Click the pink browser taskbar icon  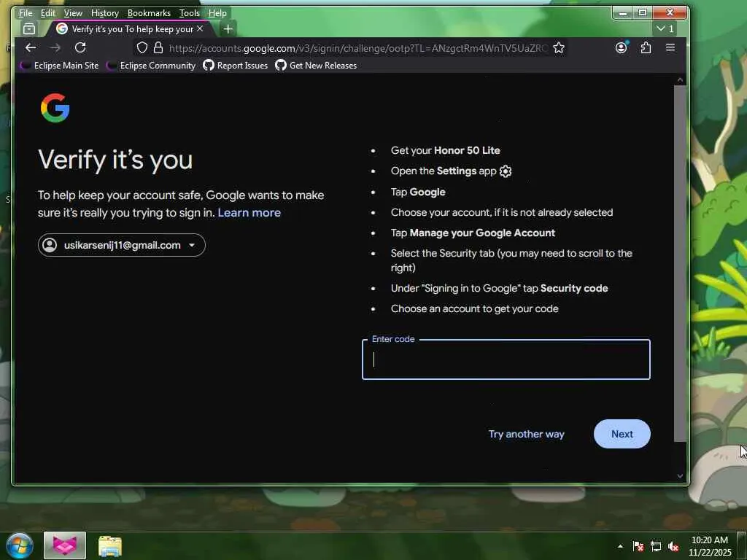[65, 545]
